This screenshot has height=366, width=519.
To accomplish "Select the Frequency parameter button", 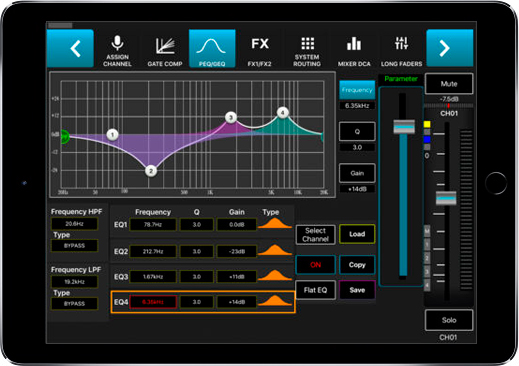I will pos(357,90).
